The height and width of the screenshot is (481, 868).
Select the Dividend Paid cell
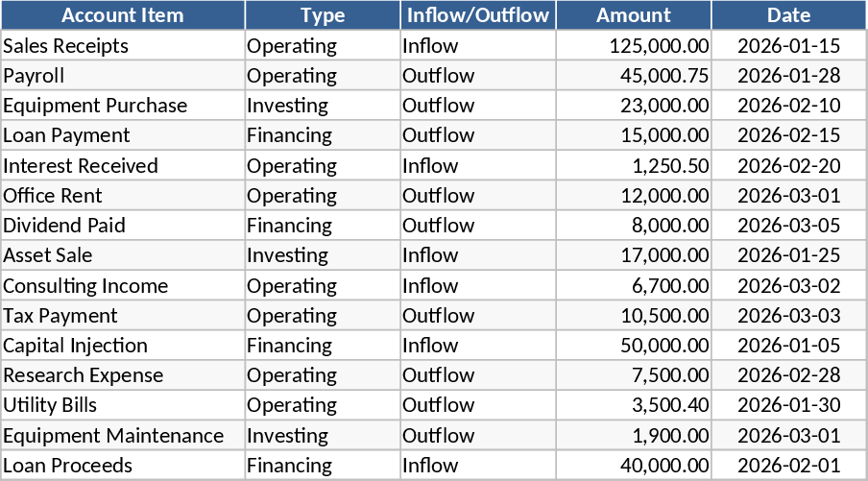64,226
